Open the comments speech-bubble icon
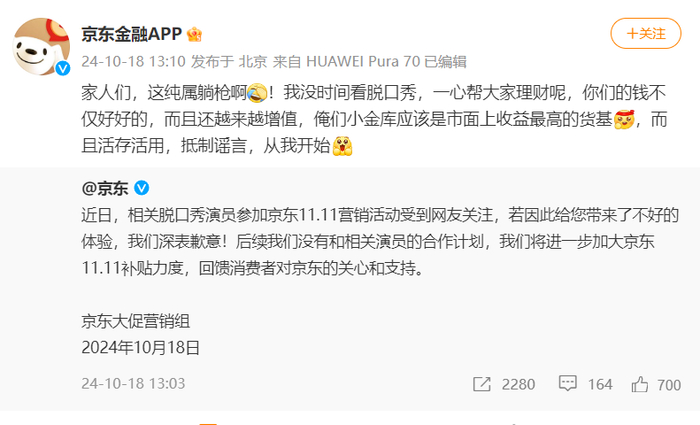The image size is (700, 425). [x=567, y=383]
